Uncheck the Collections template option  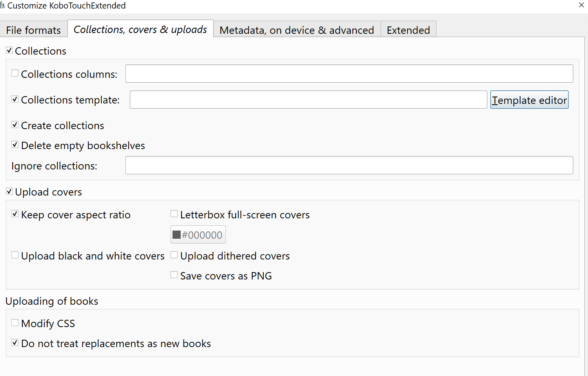[15, 99]
